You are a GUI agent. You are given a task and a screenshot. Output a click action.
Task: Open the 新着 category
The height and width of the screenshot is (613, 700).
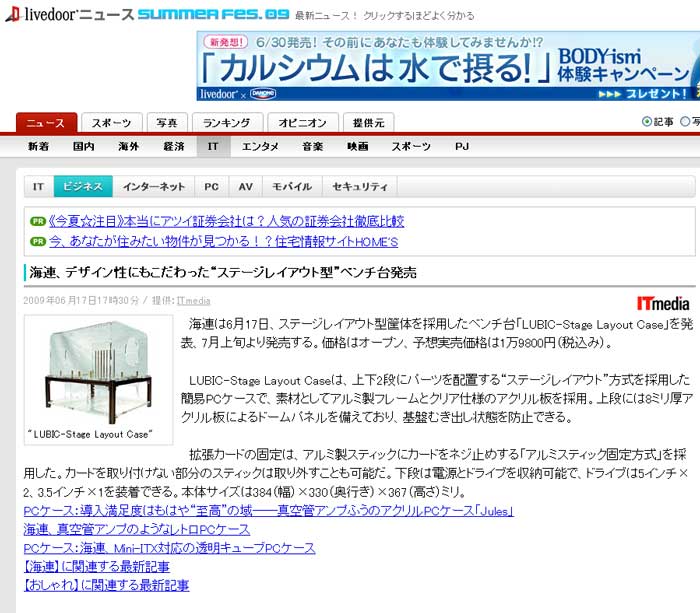point(38,146)
